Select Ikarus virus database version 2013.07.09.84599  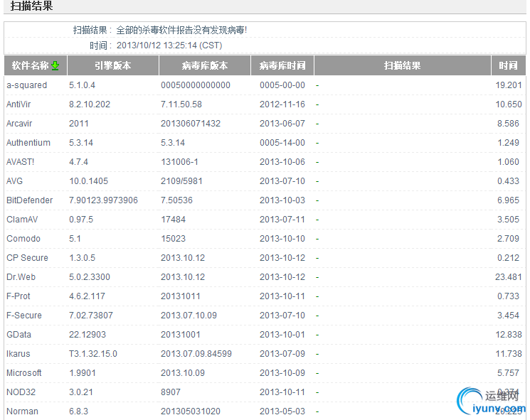tap(196, 354)
